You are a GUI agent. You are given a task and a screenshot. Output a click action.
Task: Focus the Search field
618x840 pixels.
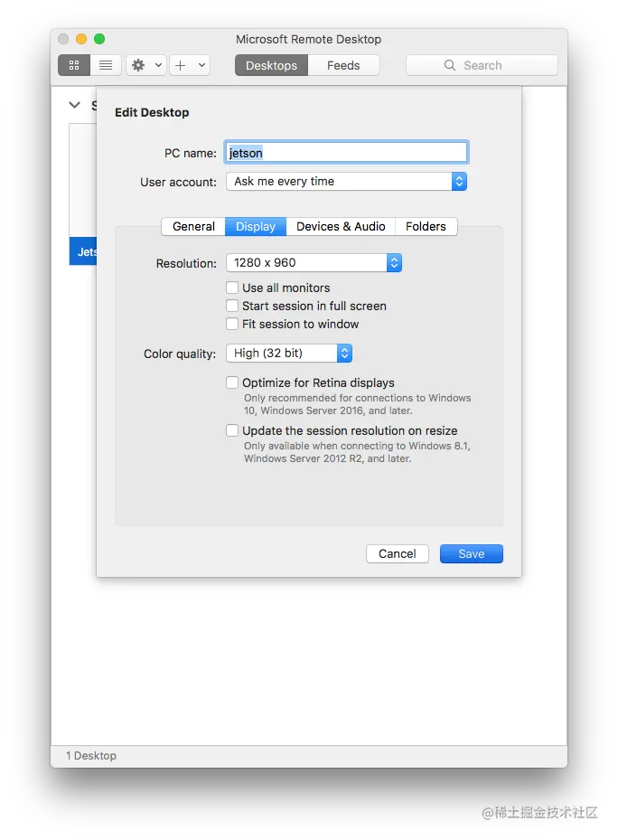[482, 65]
